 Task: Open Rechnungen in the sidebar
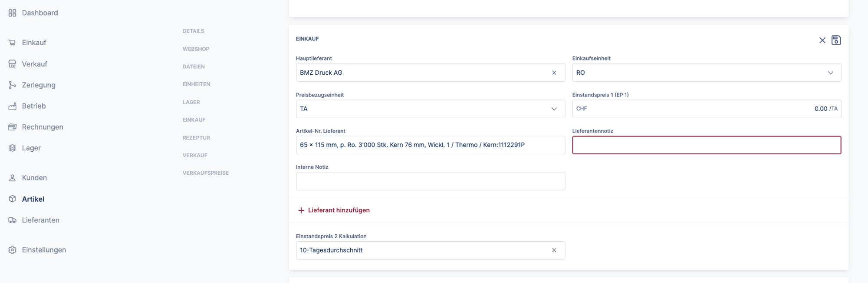tap(42, 127)
